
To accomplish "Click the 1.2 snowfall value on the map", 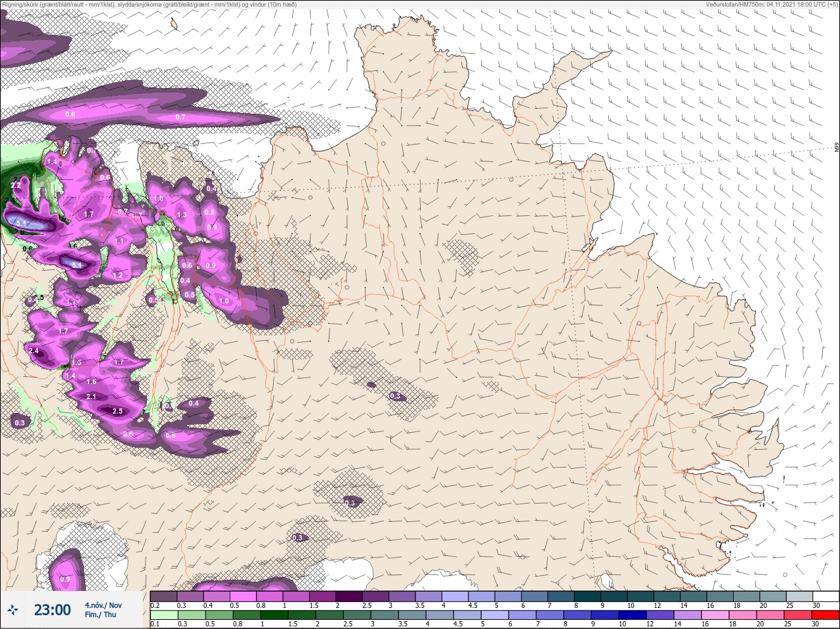I will click(x=118, y=275).
